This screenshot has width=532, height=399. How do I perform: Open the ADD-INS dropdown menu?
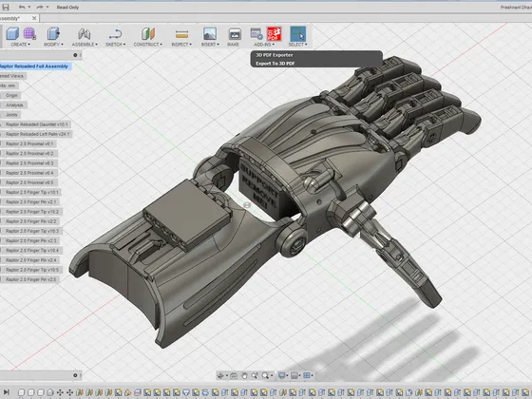264,45
